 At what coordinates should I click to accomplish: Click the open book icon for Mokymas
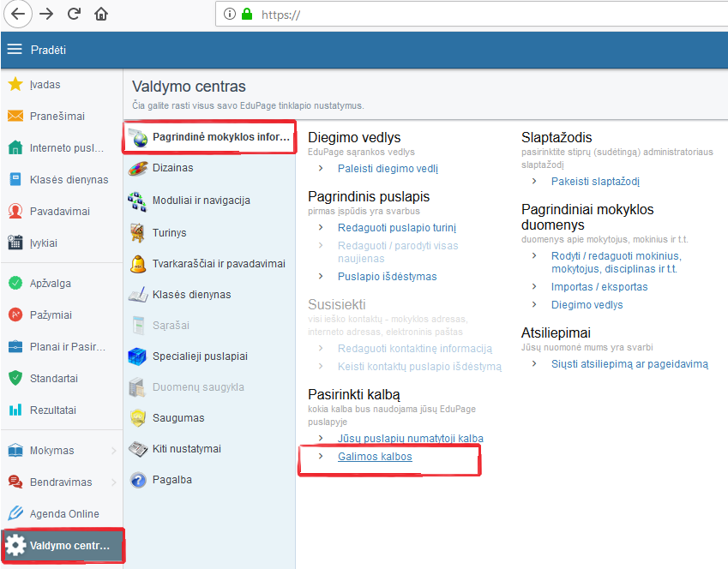tap(15, 450)
